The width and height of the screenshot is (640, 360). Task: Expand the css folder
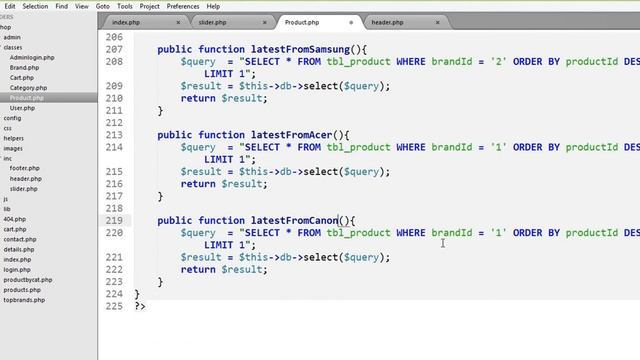point(7,128)
